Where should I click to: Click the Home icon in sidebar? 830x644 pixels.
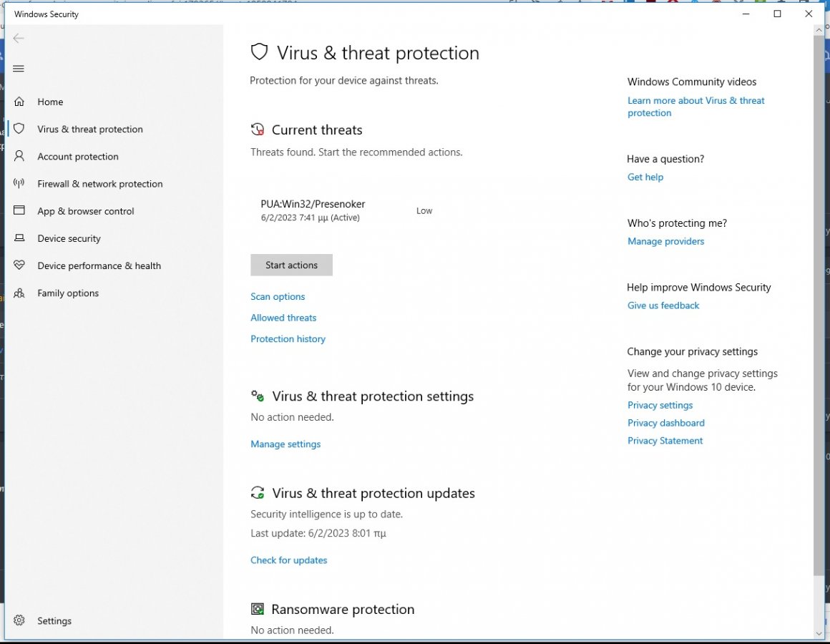click(x=19, y=102)
